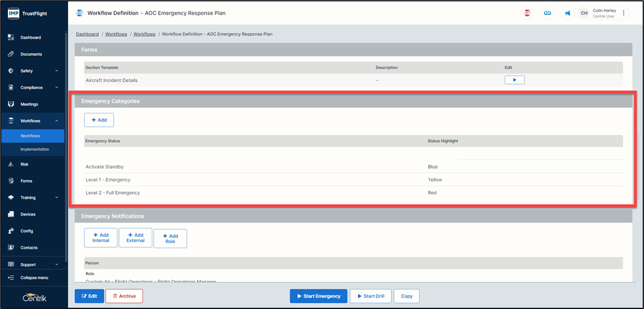644x309 pixels.
Task: Click the red list icon in header
Action: pyautogui.click(x=527, y=13)
